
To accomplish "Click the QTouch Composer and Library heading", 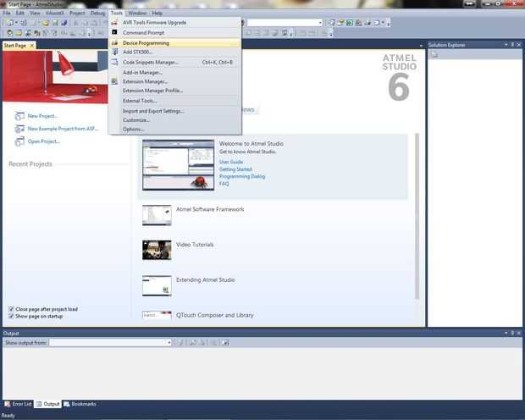I will tap(214, 315).
